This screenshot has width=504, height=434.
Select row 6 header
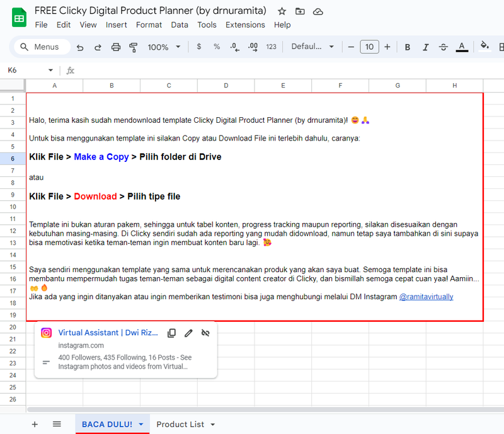click(13, 159)
